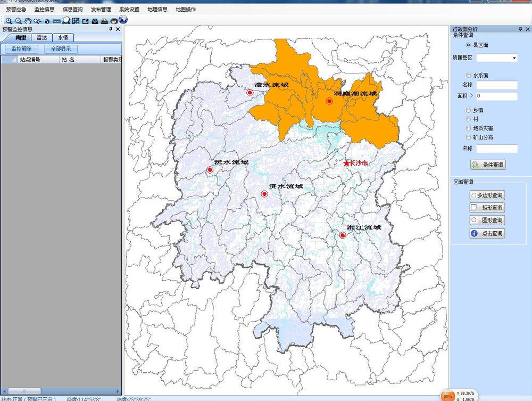
Task: Click the large blue globe icon
Action: 123,20
